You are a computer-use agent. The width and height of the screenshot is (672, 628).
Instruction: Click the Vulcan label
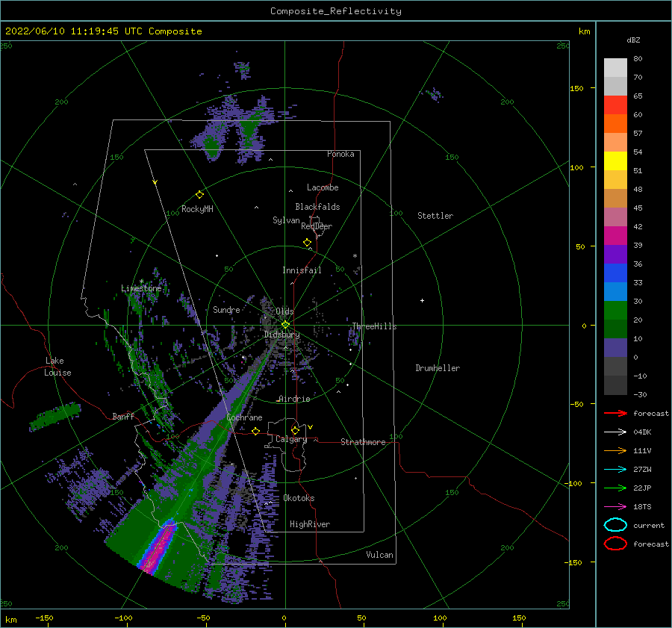[379, 555]
